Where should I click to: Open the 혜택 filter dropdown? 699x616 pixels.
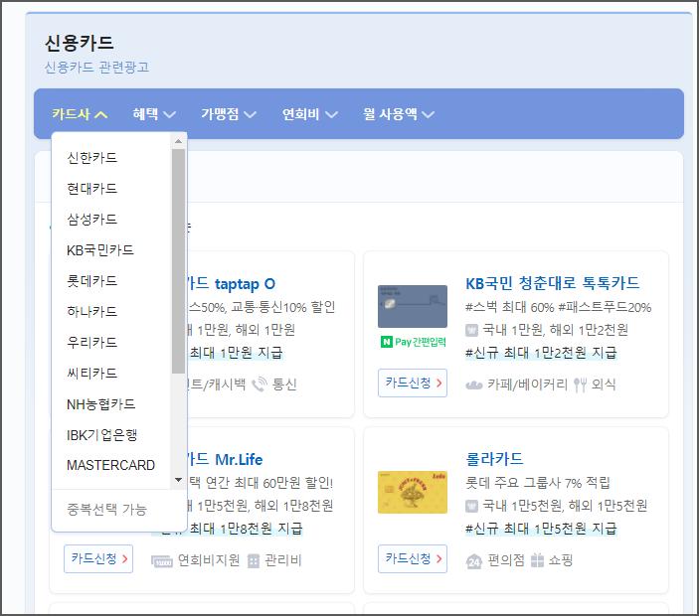pyautogui.click(x=154, y=114)
